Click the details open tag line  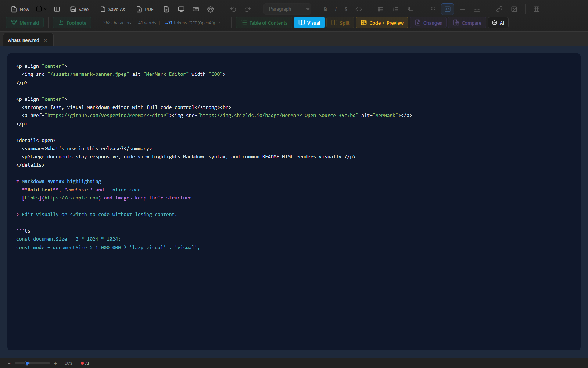(x=36, y=141)
